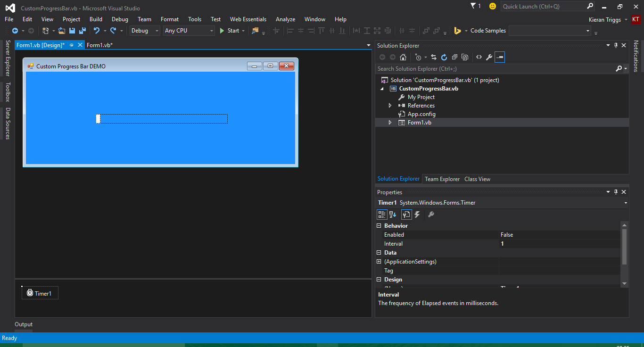Refresh the Solution Explorer
The height and width of the screenshot is (347, 644).
tap(444, 57)
